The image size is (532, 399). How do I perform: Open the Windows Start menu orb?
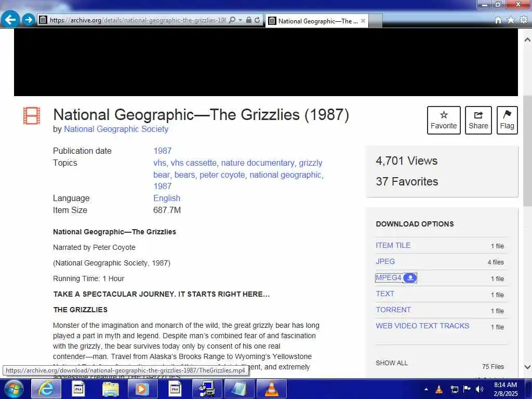pos(14,389)
